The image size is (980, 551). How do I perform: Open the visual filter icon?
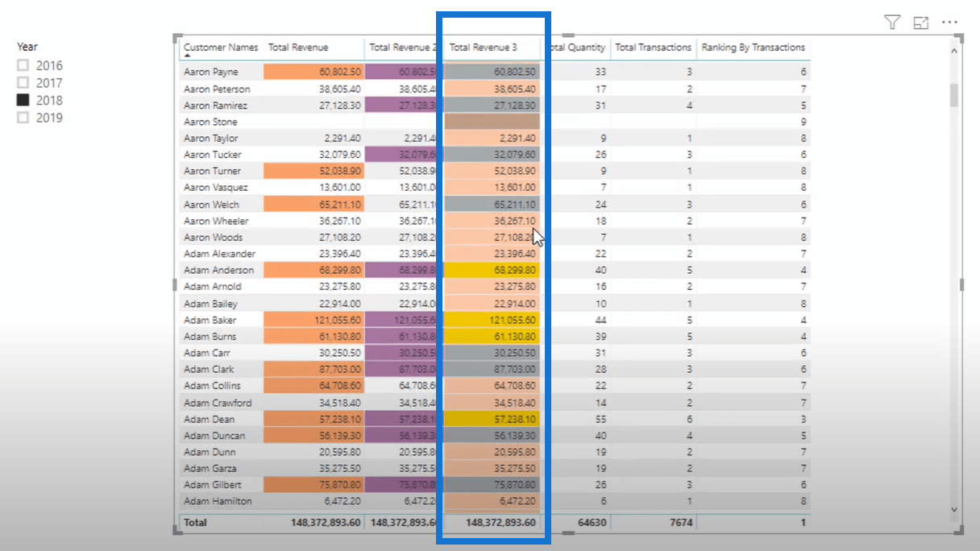891,23
